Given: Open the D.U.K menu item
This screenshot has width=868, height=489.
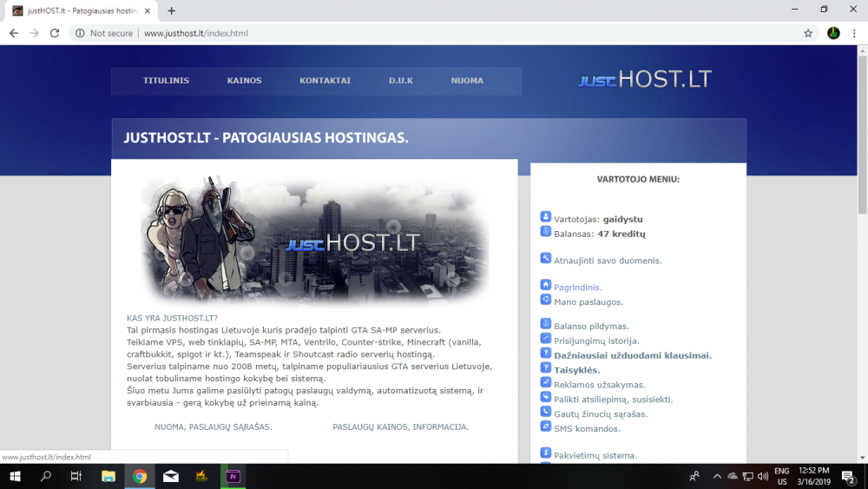Looking at the screenshot, I should [401, 81].
